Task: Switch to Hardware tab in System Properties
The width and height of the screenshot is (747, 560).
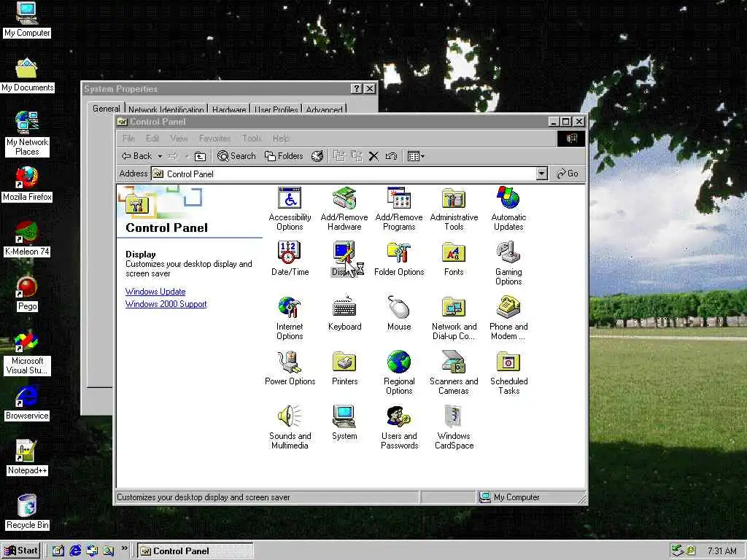Action: [x=229, y=109]
